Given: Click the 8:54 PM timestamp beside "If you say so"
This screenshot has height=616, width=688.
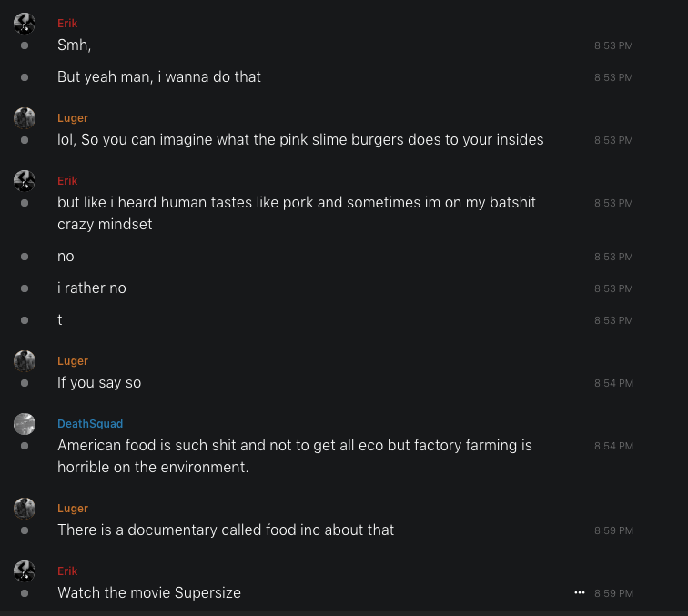Looking at the screenshot, I should click(613, 383).
